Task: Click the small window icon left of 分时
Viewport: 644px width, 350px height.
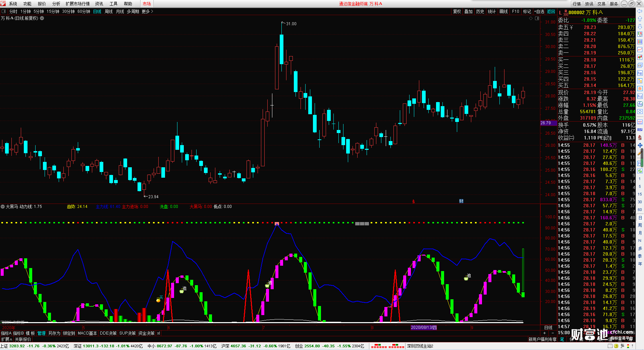Action: click(x=4, y=11)
